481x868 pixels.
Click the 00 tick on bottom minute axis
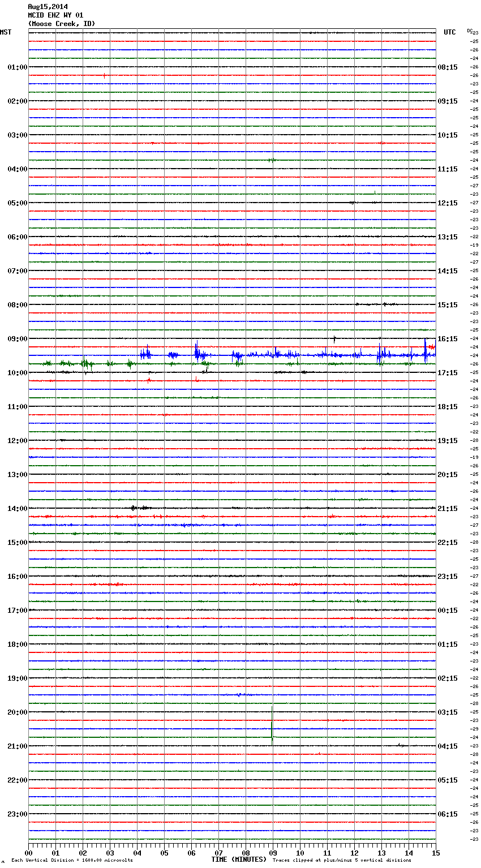tap(28, 853)
